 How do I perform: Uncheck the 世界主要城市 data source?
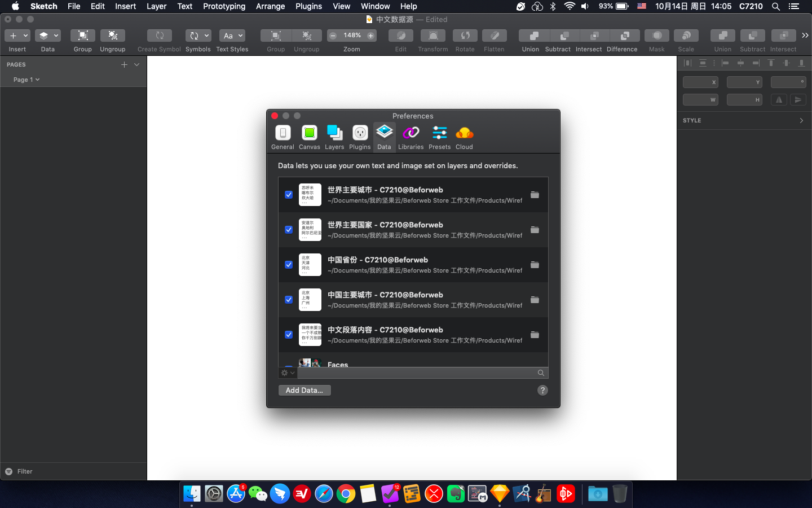[x=289, y=195]
